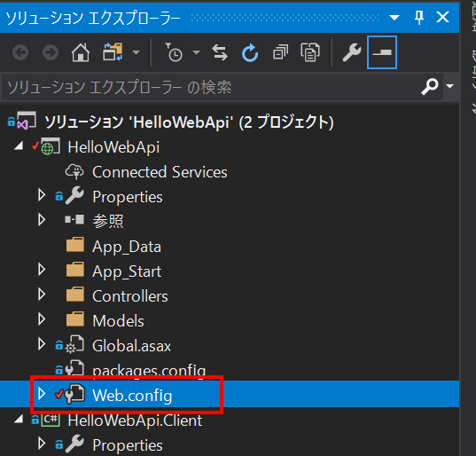Expand the Controllers folder
Screen dimensions: 476x456
pos(42,294)
